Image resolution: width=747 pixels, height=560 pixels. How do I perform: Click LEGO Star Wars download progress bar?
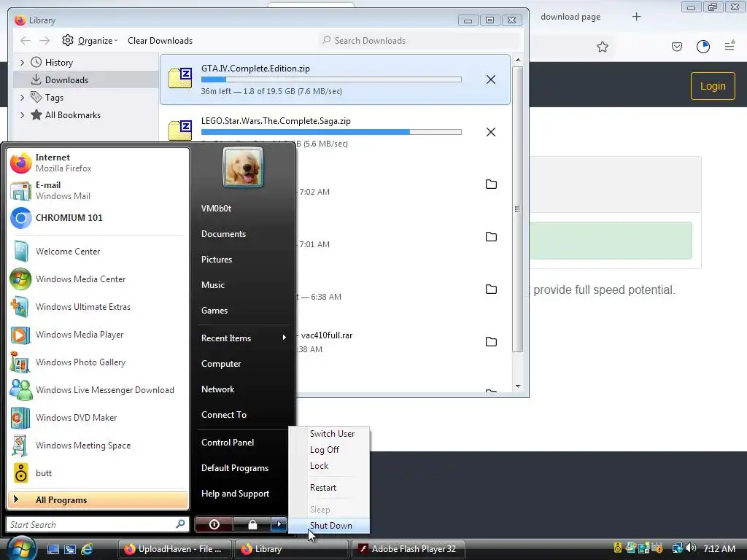pos(331,132)
